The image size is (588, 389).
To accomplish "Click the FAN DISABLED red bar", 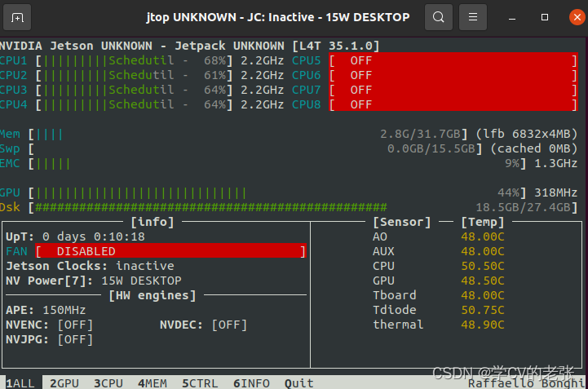I will pyautogui.click(x=170, y=251).
